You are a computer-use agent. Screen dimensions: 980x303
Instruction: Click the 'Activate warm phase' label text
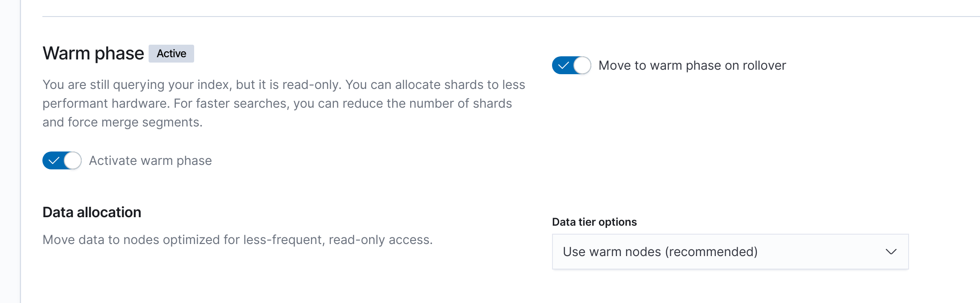tap(150, 160)
